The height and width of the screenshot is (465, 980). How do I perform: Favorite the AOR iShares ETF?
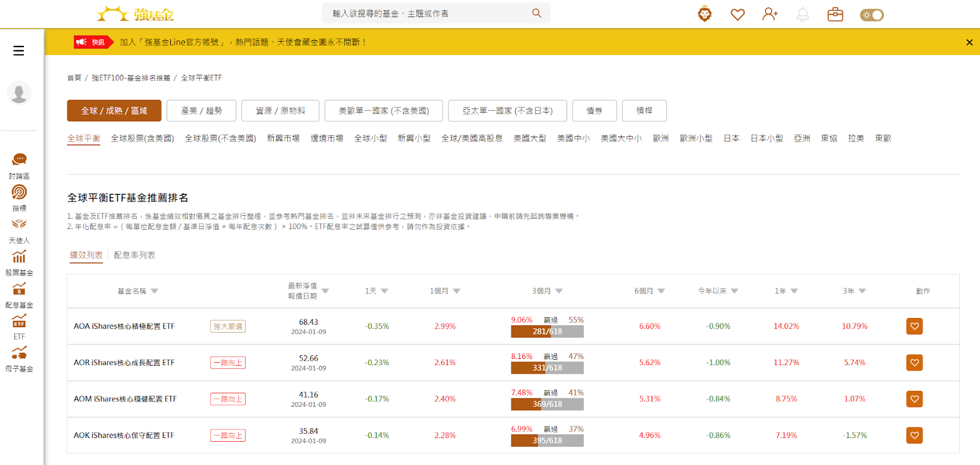point(914,363)
